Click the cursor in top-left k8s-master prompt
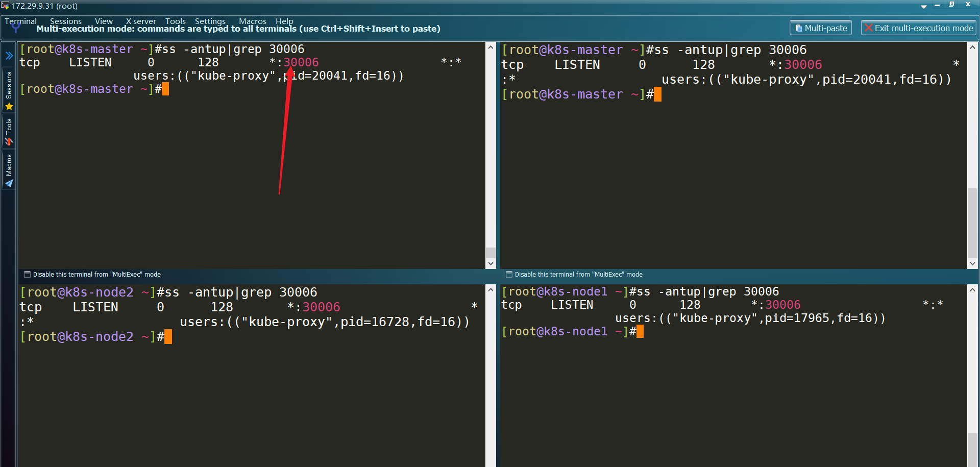 165,89
